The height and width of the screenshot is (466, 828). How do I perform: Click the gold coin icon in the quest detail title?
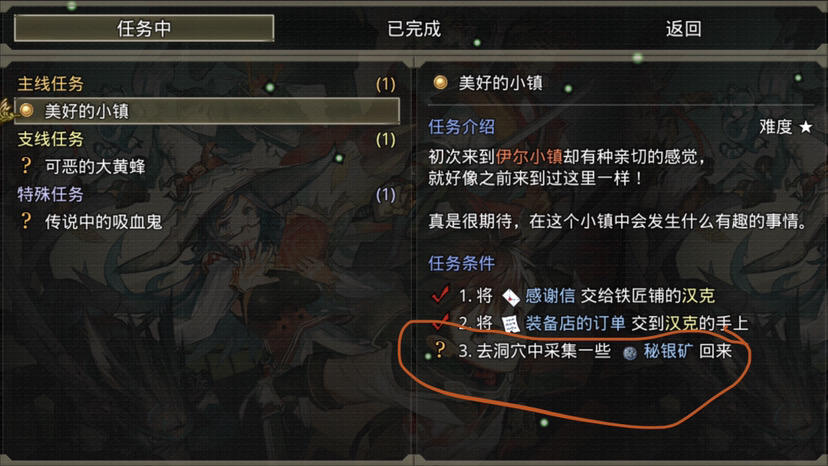click(x=440, y=82)
